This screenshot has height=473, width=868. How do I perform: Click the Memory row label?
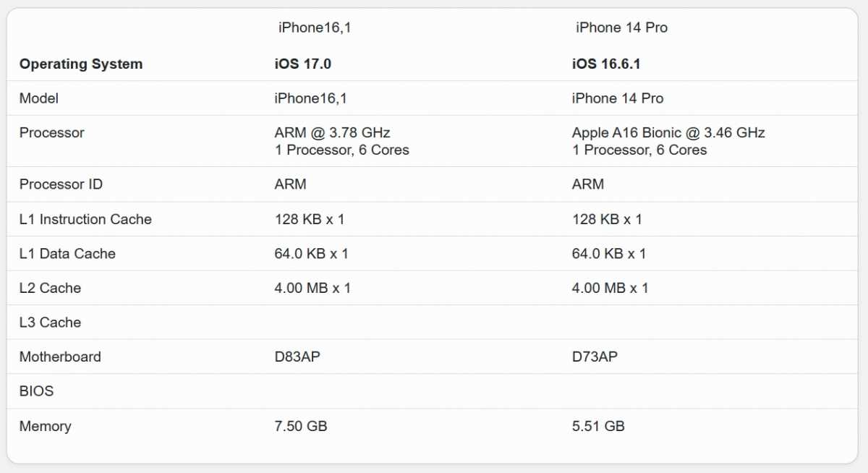(45, 426)
